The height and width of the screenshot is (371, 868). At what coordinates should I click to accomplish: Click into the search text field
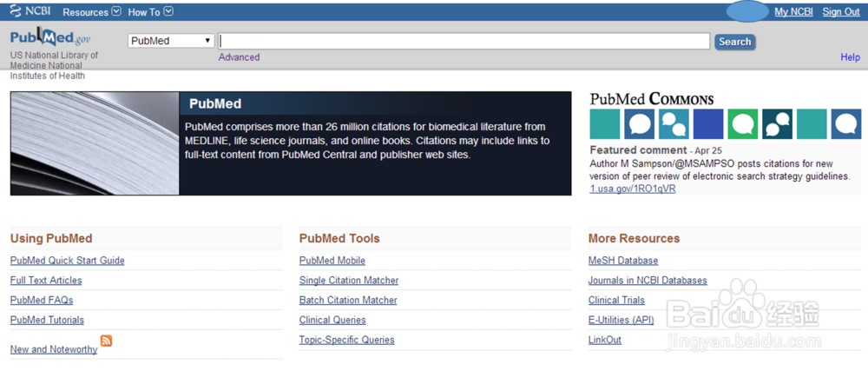tap(464, 41)
